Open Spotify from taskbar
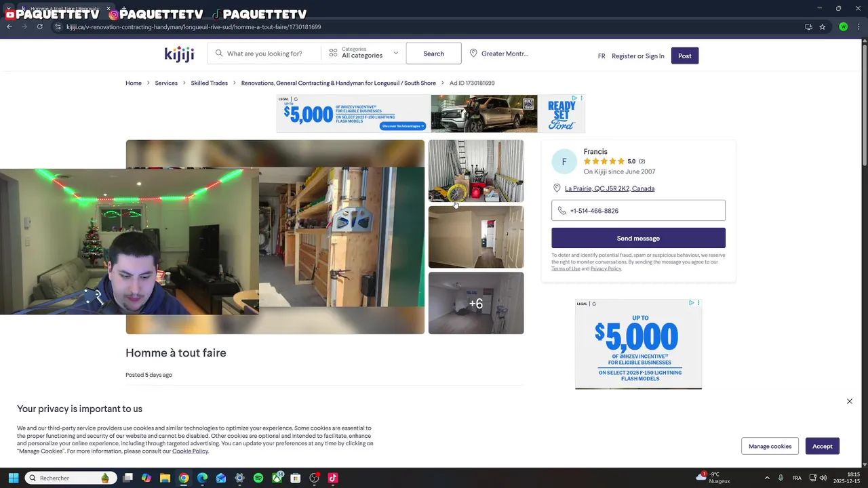This screenshot has width=868, height=488. (x=258, y=478)
